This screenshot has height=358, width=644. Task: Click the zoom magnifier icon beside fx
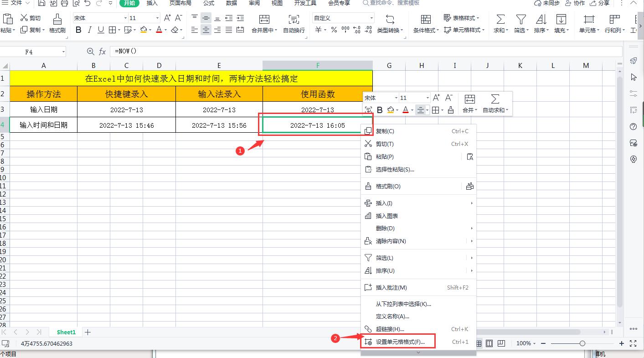click(90, 52)
